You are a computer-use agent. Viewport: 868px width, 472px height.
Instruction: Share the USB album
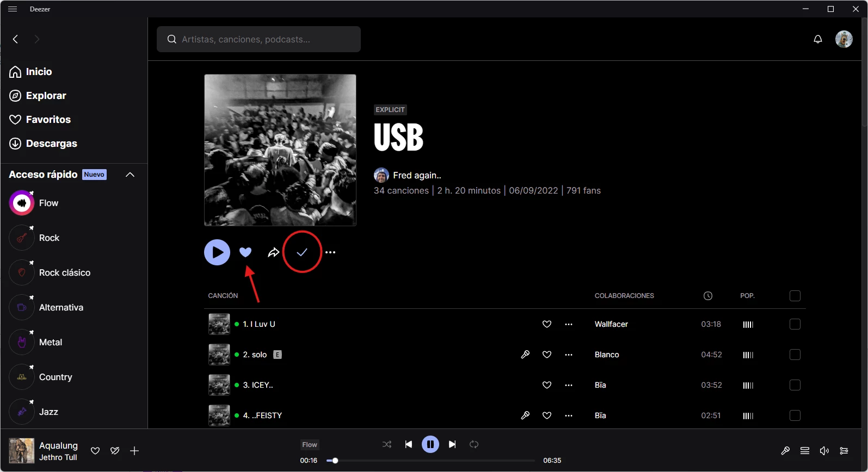pos(274,252)
